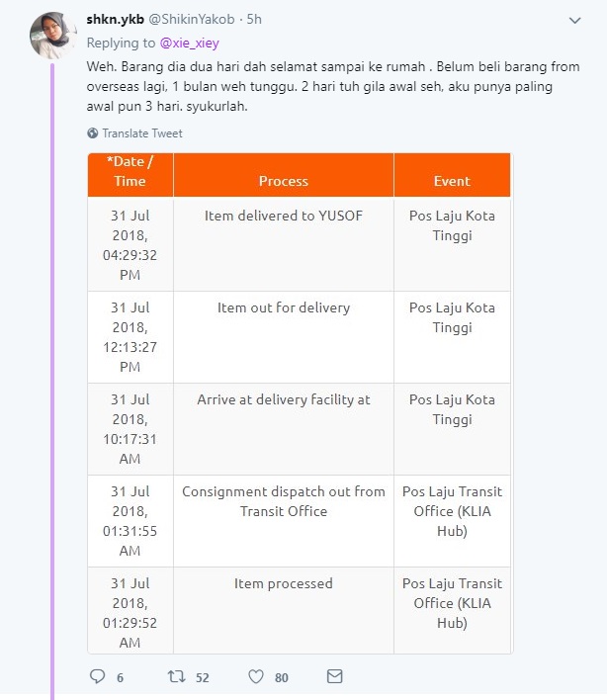607x700 pixels.
Task: Click the envelope direct message icon
Action: (334, 677)
